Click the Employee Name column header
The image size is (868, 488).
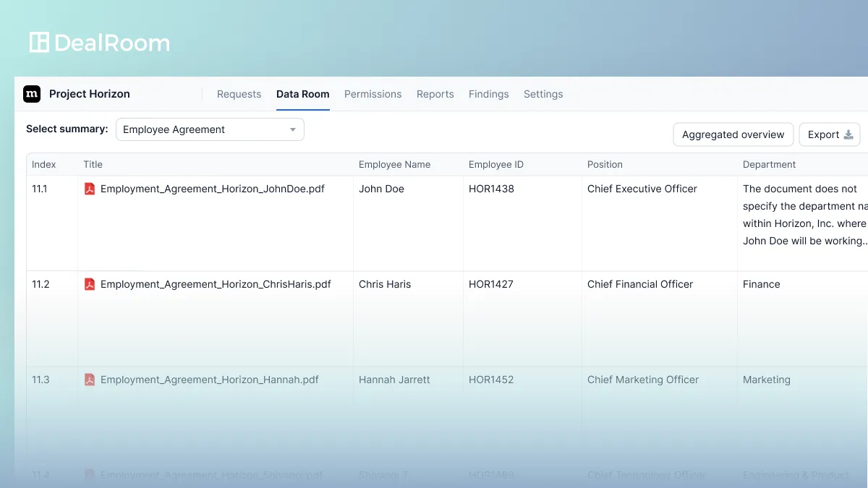394,165
